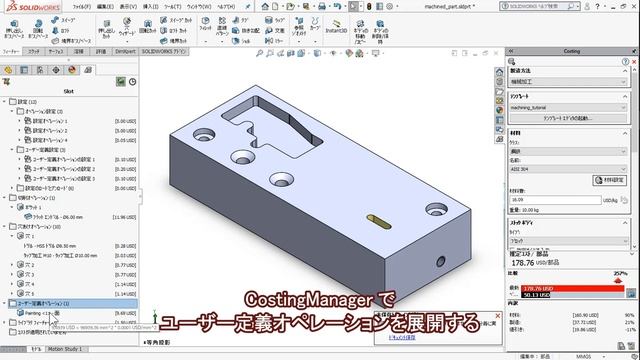Image resolution: width=640 pixels, height=360 pixels.
Task: Collapse the オペレーション設定 (3) folder
Action: [12, 111]
